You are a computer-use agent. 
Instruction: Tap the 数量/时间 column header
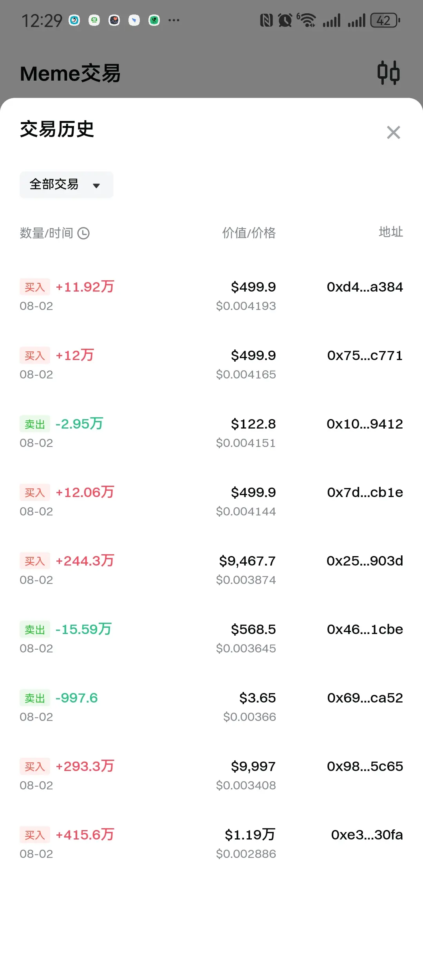pos(47,233)
